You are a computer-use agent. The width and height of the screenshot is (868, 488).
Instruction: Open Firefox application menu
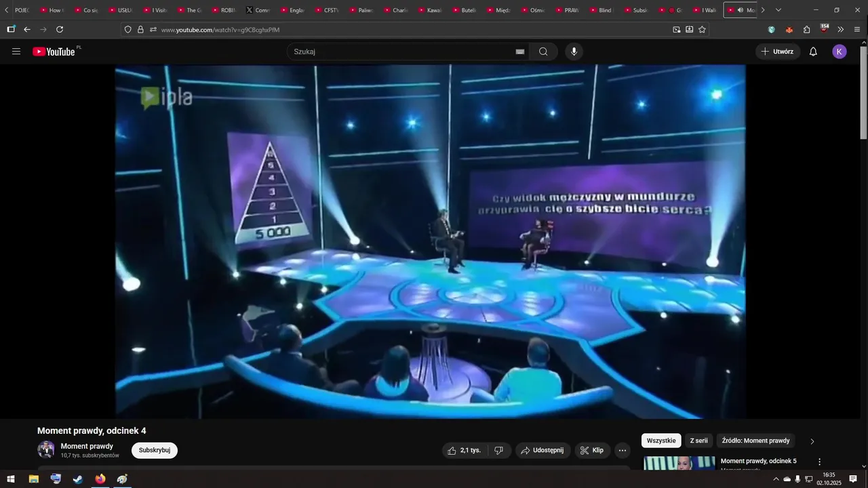(x=857, y=29)
